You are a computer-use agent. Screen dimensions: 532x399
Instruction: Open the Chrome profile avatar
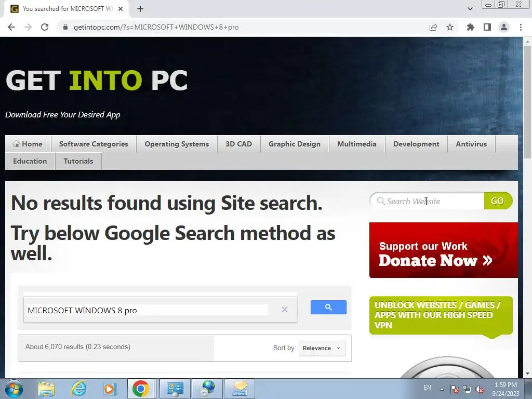tap(504, 27)
